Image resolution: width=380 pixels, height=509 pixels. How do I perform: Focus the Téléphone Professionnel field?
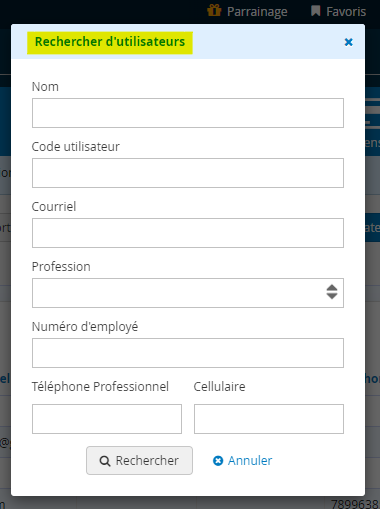[107, 419]
